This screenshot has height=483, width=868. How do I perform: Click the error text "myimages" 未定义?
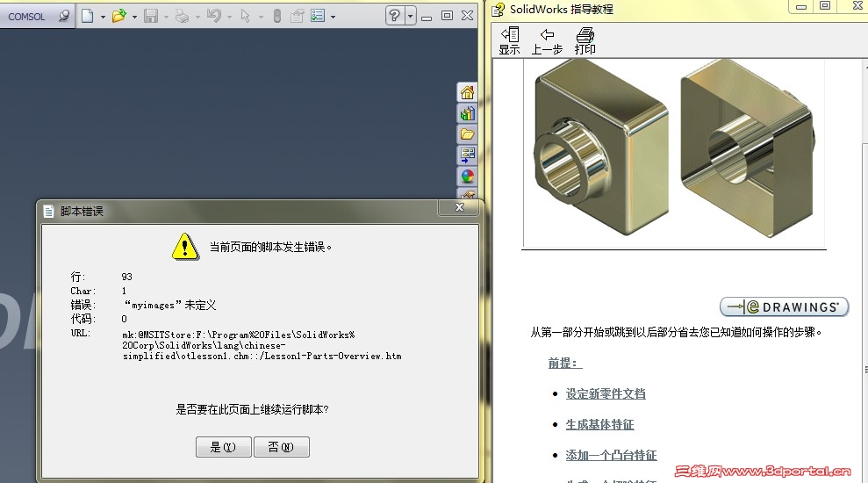click(170, 306)
